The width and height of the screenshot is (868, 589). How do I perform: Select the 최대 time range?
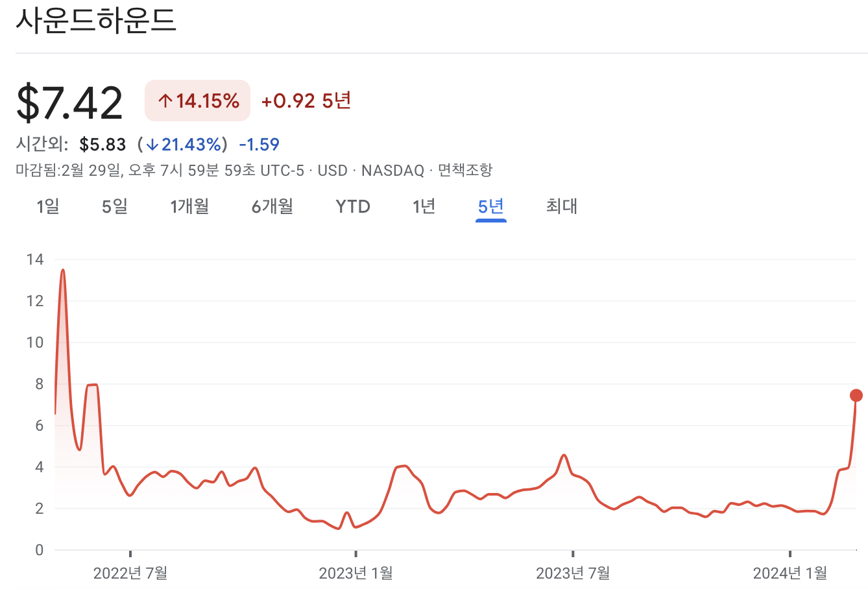(x=561, y=206)
